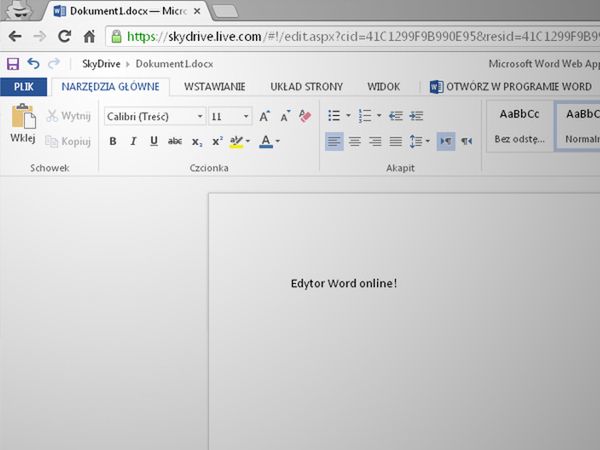Expand the font color dropdown arrow
Screen dimensions: 600x450
click(278, 142)
